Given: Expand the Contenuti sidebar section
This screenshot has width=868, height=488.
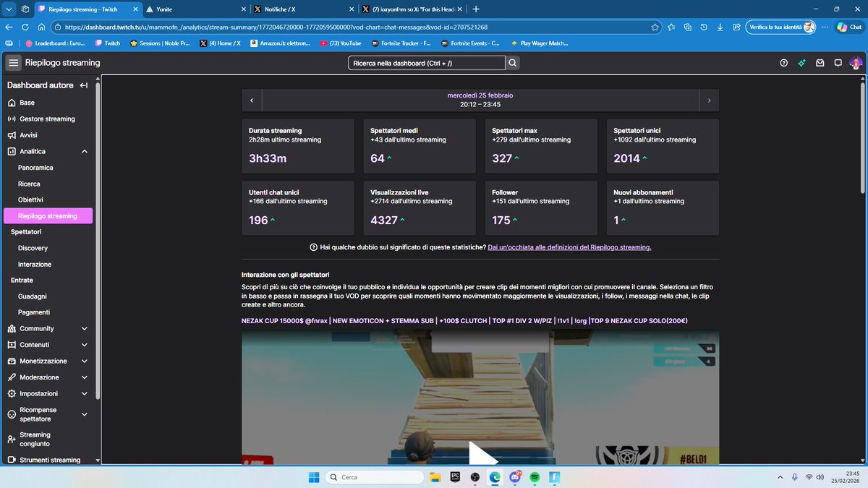Looking at the screenshot, I should [84, 345].
